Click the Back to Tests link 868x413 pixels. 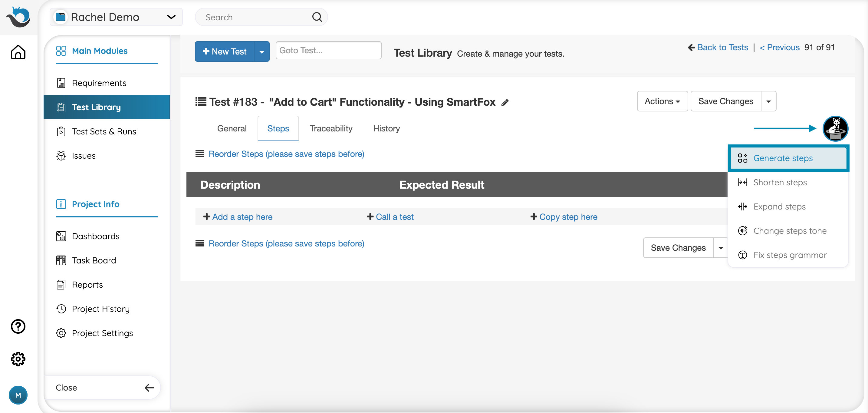(722, 48)
